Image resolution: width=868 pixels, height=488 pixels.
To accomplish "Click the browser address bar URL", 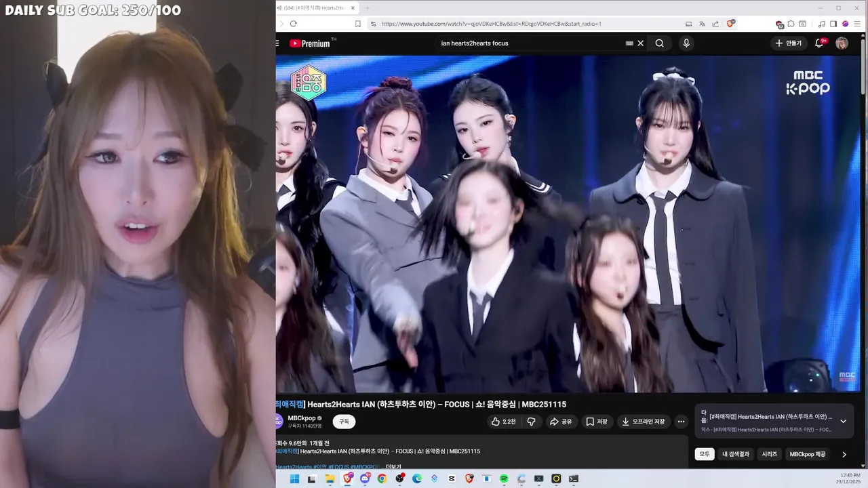I will click(492, 24).
